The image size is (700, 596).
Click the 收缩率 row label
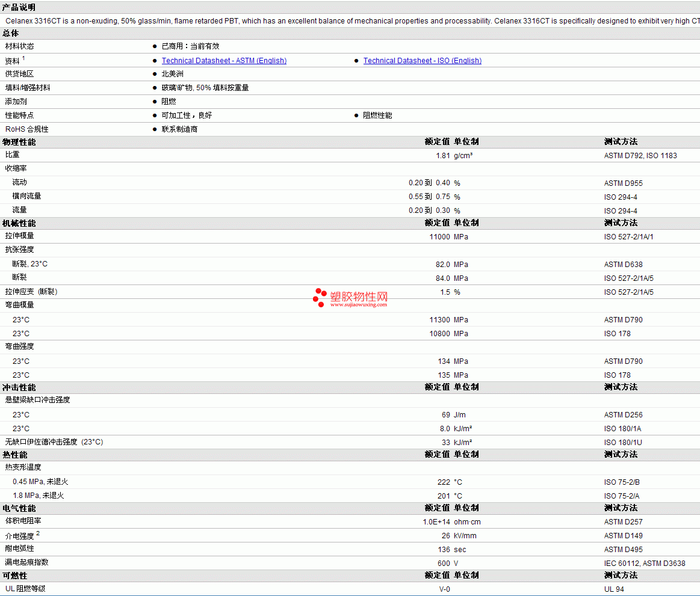point(16,168)
